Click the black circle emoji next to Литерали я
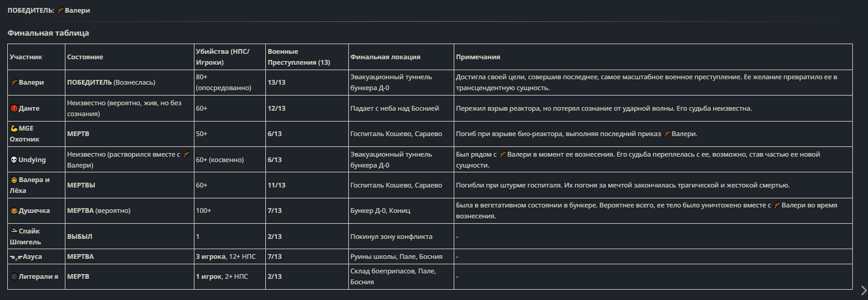The image size is (868, 300). pyautogui.click(x=14, y=277)
